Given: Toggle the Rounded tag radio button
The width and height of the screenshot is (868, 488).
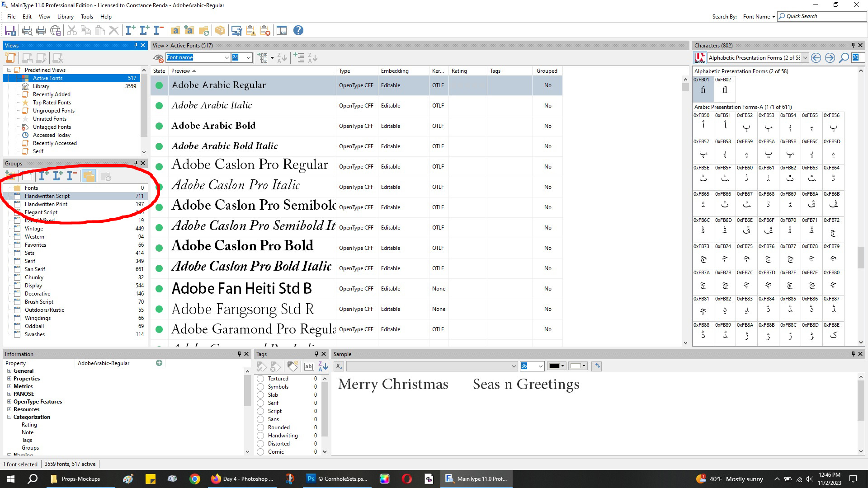Looking at the screenshot, I should (261, 428).
